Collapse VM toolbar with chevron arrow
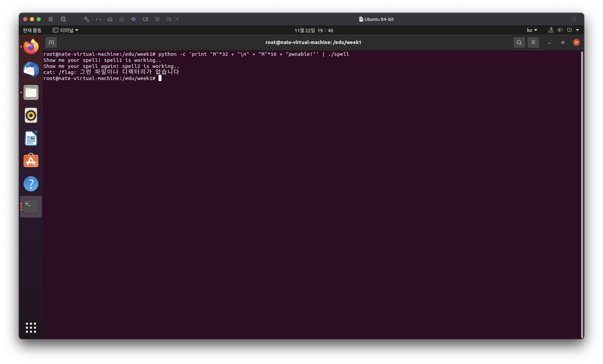 point(178,19)
